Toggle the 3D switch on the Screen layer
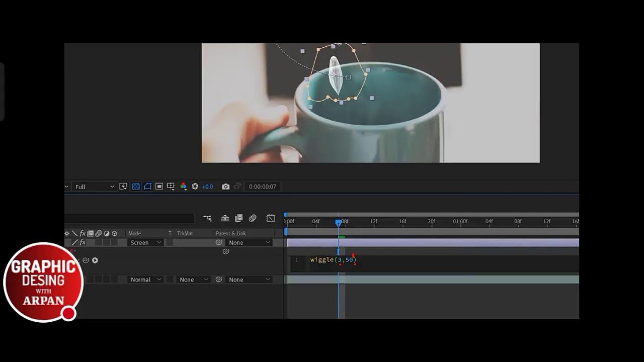The image size is (644, 362). 114,242
